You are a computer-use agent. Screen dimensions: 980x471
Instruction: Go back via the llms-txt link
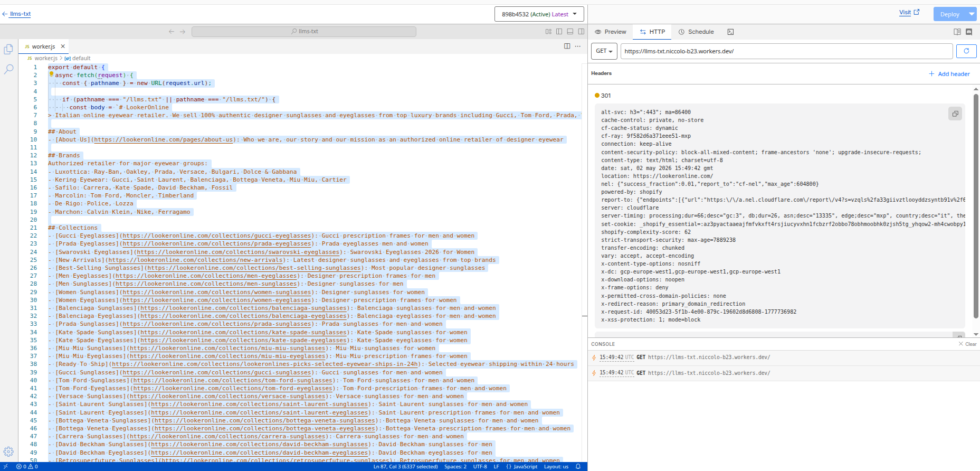(16, 14)
